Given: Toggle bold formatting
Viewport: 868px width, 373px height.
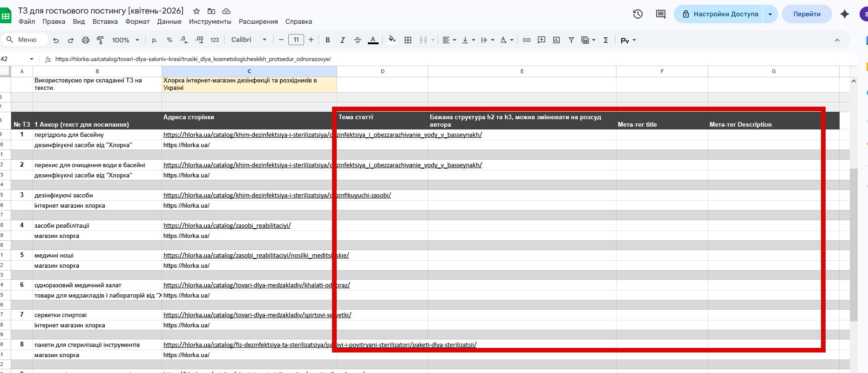Looking at the screenshot, I should tap(327, 40).
